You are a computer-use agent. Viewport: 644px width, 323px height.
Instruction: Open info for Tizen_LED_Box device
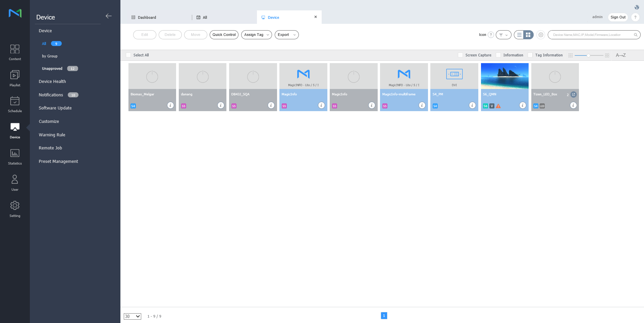coord(573,105)
